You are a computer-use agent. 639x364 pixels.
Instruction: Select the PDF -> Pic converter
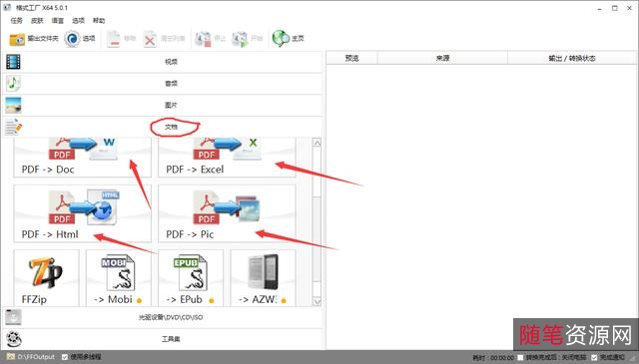[227, 213]
